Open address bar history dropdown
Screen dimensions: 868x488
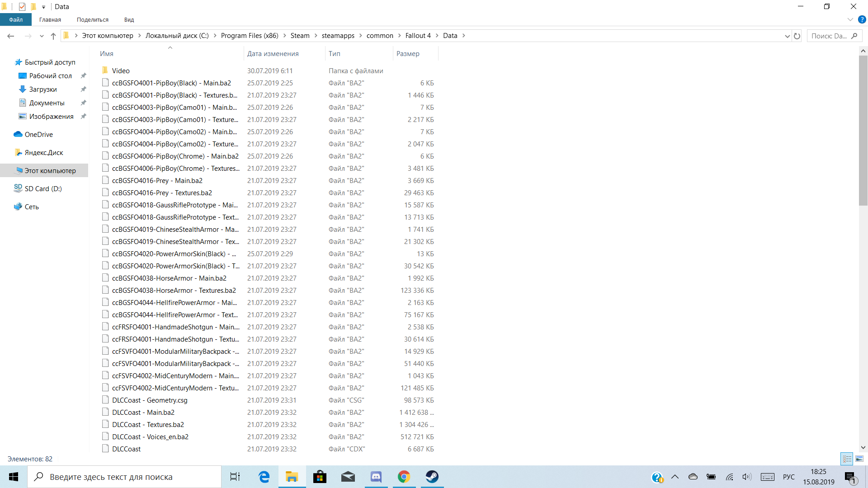tap(787, 36)
